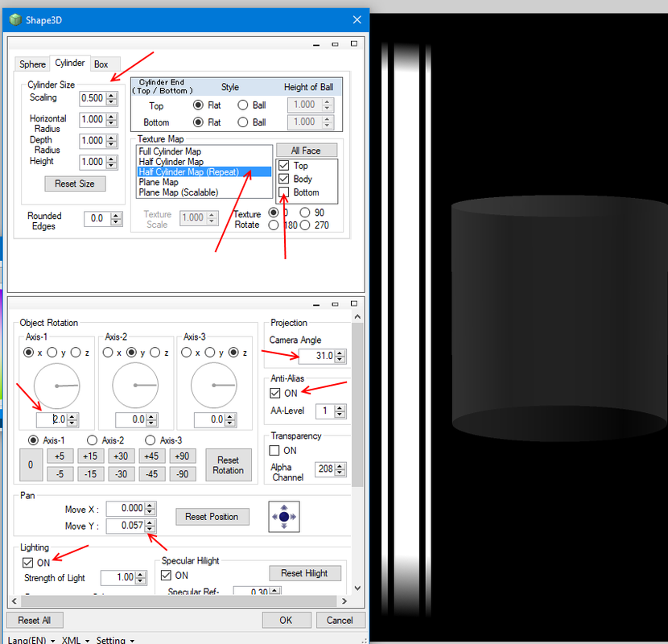
Task: Maximize the lower rotation settings panel
Action: point(354,303)
